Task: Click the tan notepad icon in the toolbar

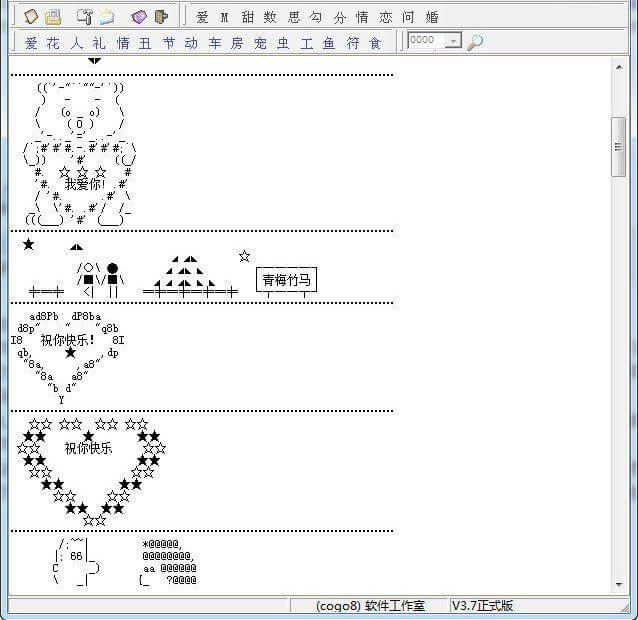Action: pyautogui.click(x=31, y=17)
